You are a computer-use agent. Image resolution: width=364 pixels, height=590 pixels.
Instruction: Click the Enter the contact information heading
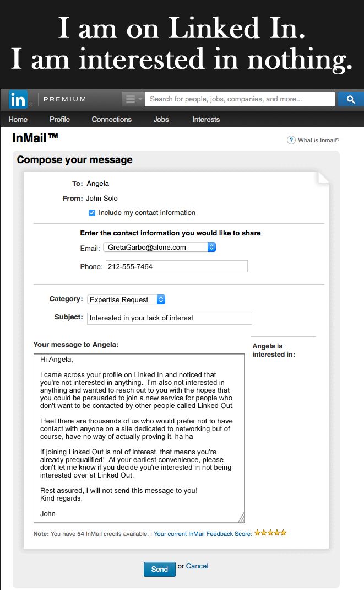(x=170, y=233)
